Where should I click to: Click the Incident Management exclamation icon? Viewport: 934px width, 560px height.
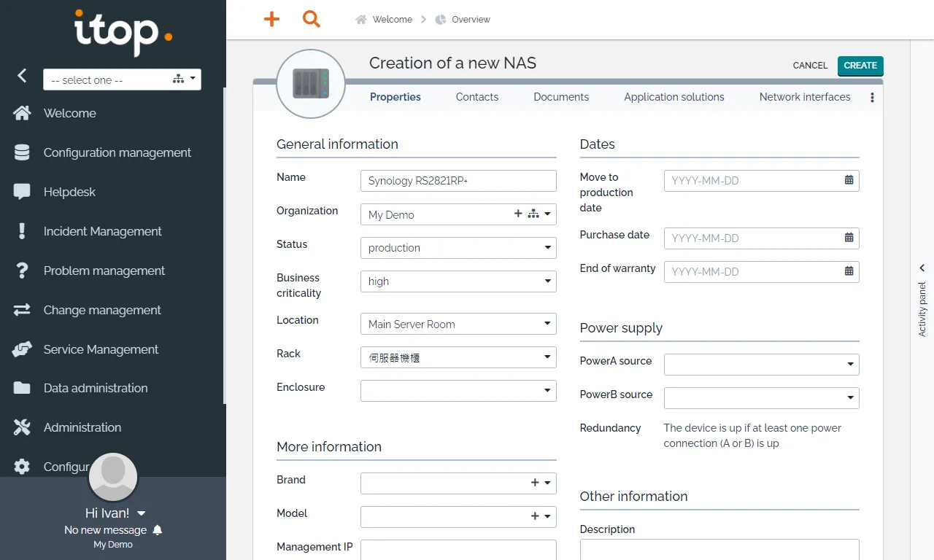22,231
